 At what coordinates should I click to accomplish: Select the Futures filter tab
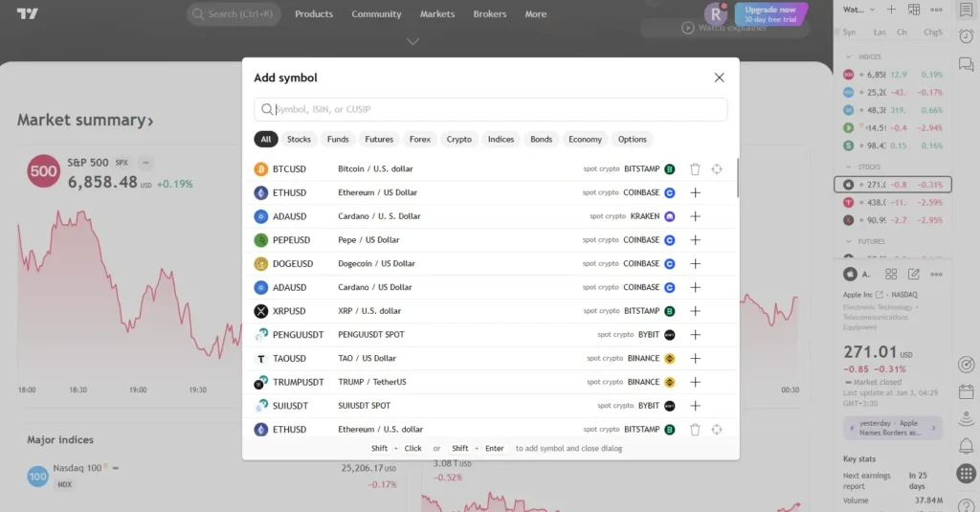tap(379, 140)
